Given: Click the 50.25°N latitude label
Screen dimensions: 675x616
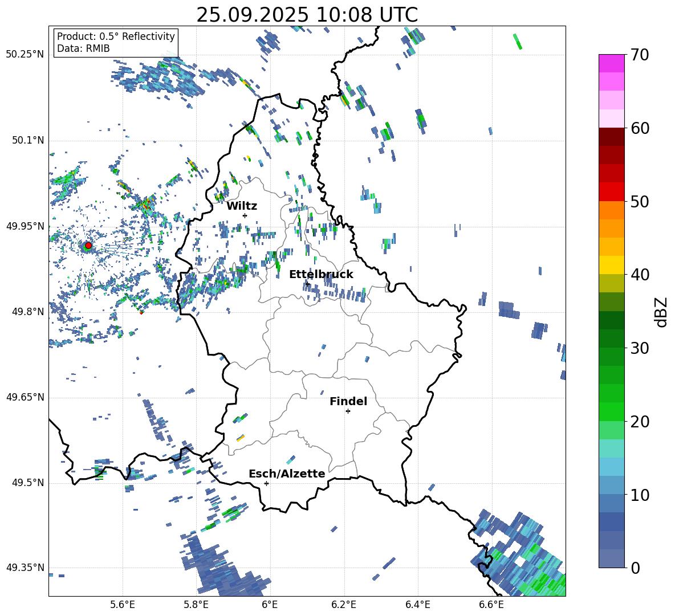Looking at the screenshot, I should click(x=25, y=55).
